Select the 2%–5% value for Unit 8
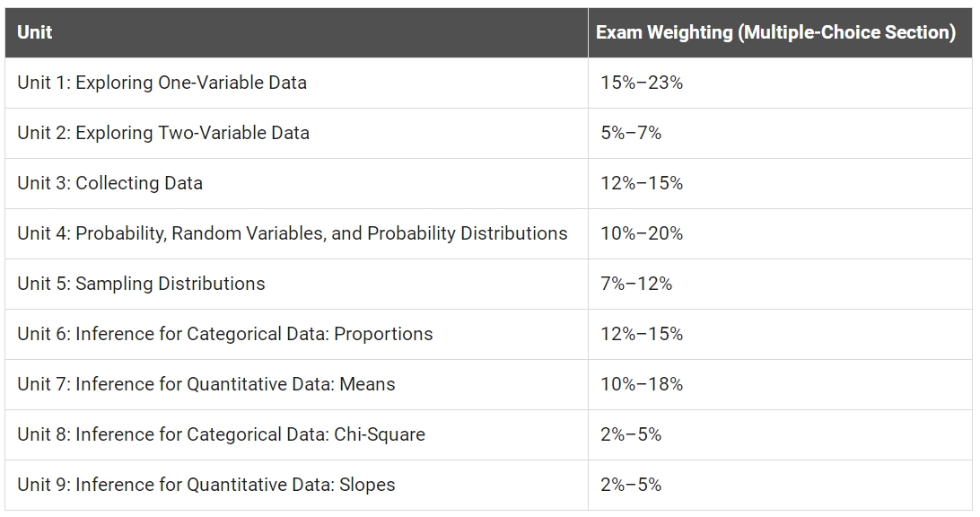Image resolution: width=980 pixels, height=517 pixels. (631, 434)
